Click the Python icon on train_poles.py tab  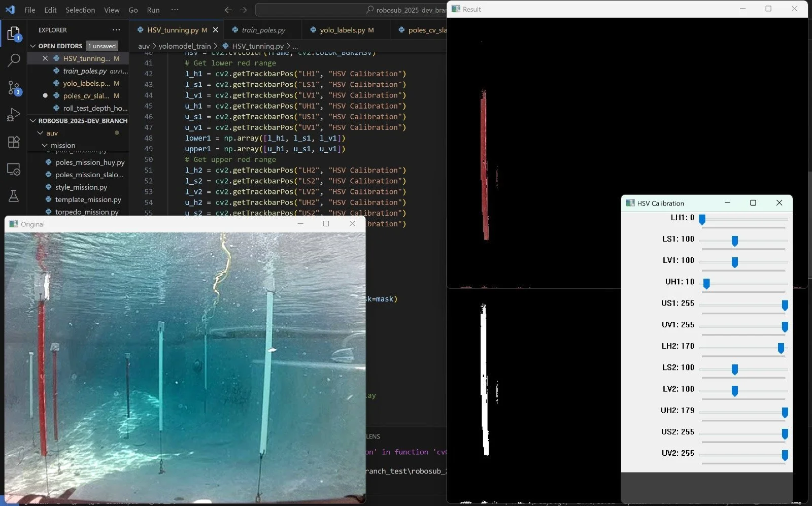pos(235,30)
